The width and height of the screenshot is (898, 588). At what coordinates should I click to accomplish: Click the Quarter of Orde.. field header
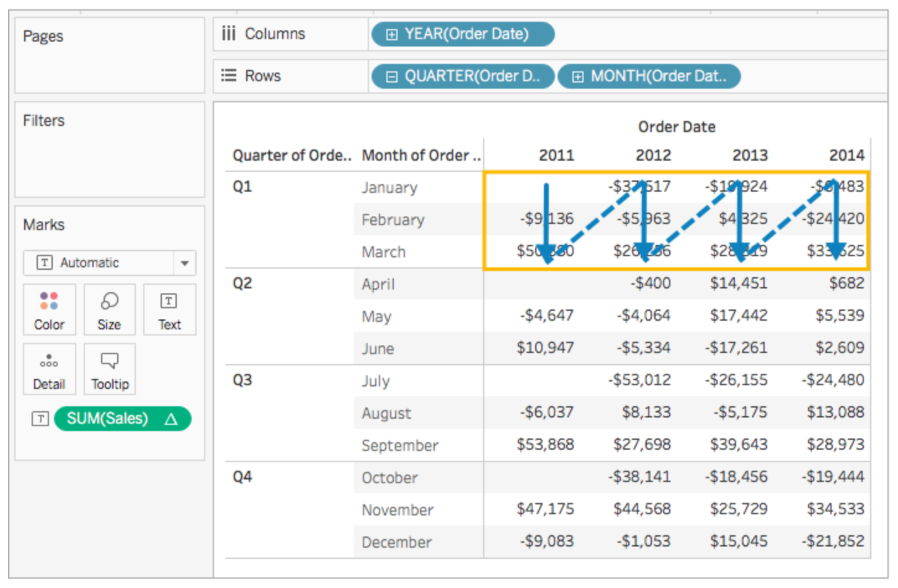[291, 155]
